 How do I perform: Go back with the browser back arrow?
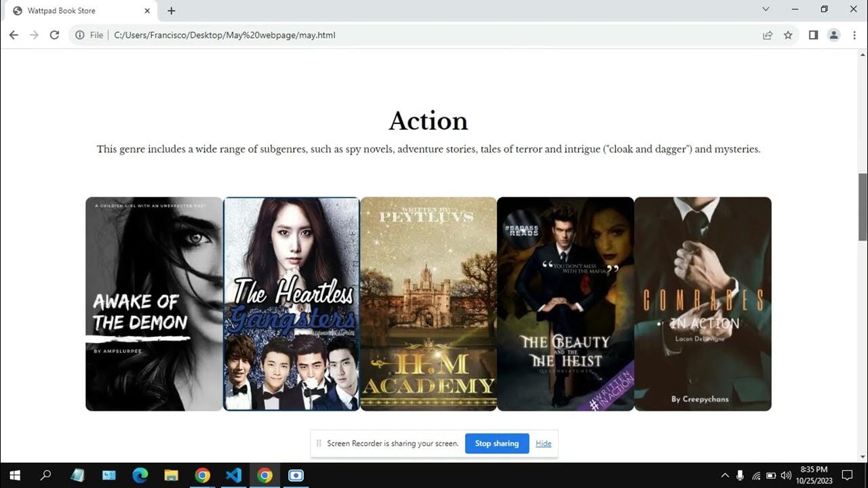click(x=14, y=35)
